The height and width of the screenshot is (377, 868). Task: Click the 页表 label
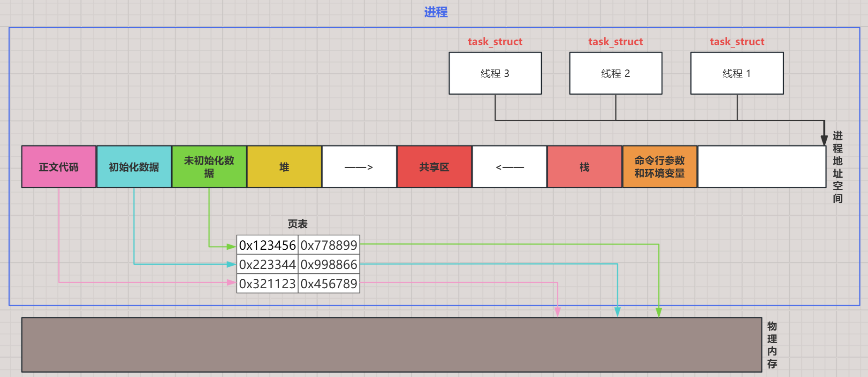pyautogui.click(x=297, y=224)
